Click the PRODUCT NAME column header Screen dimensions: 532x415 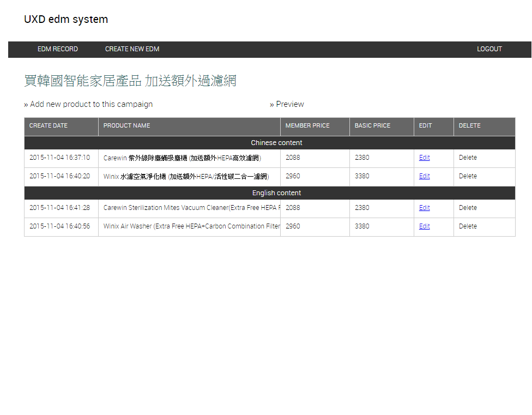point(189,127)
